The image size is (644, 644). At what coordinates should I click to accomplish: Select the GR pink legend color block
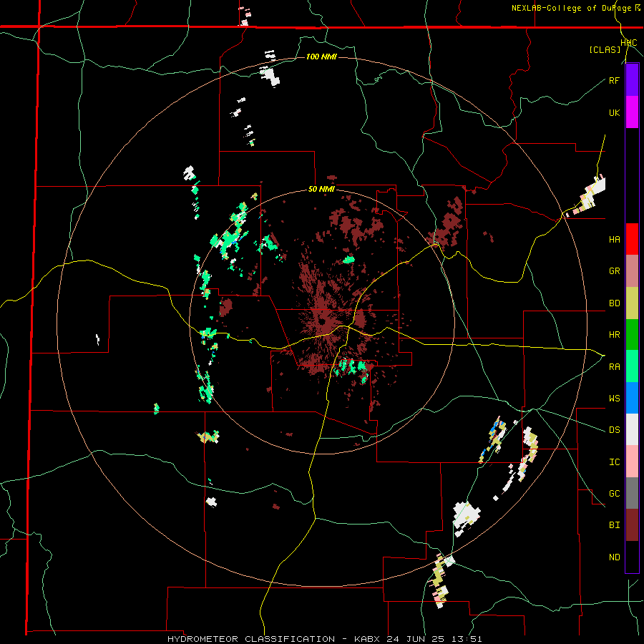tap(632, 271)
